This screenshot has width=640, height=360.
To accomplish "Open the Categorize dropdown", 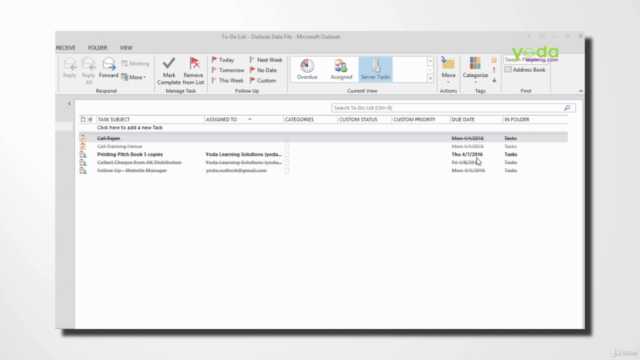I will [x=475, y=71].
